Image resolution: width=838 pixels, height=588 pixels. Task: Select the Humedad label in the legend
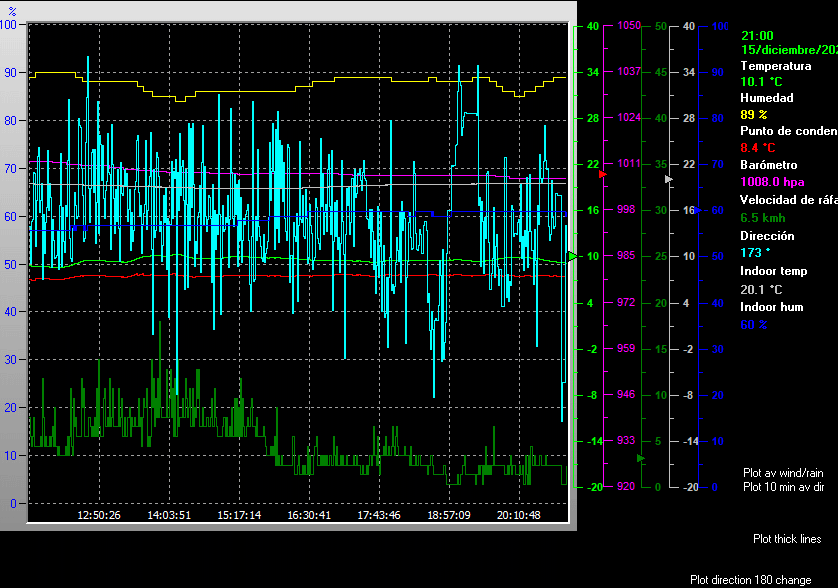[x=767, y=98]
